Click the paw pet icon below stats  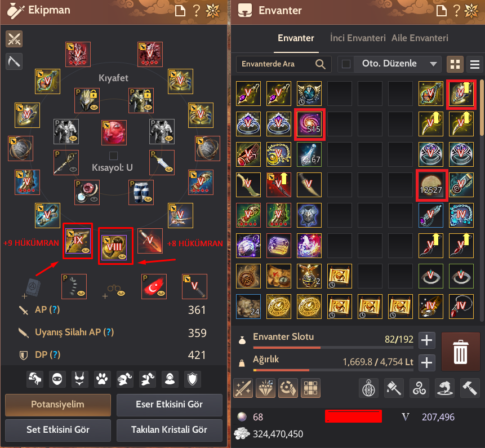pos(102,379)
